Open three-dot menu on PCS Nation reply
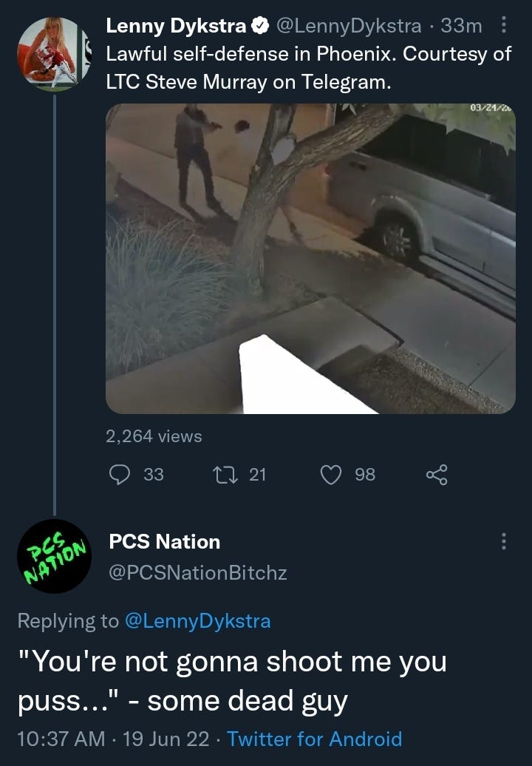The height and width of the screenshot is (766, 532). pos(504,541)
